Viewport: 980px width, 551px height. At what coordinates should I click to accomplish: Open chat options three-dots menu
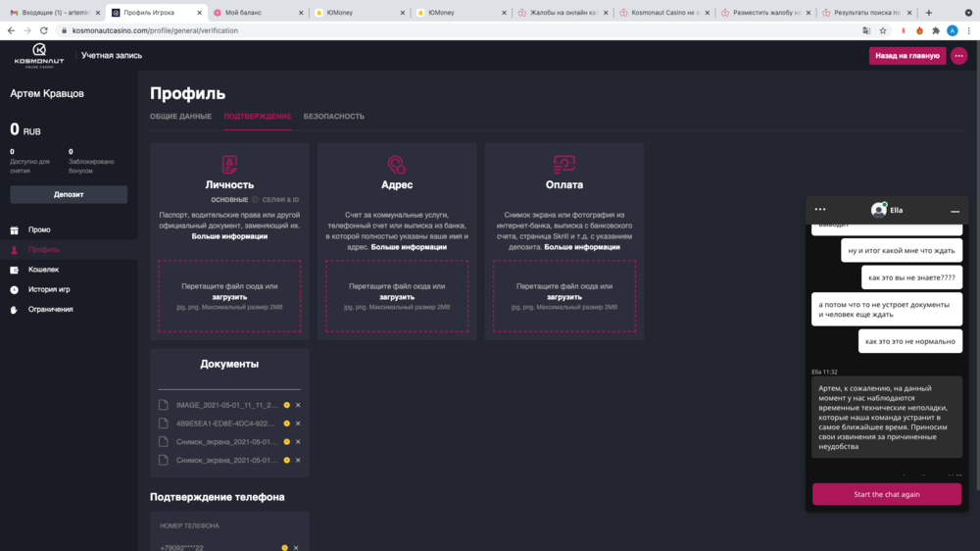pos(820,210)
